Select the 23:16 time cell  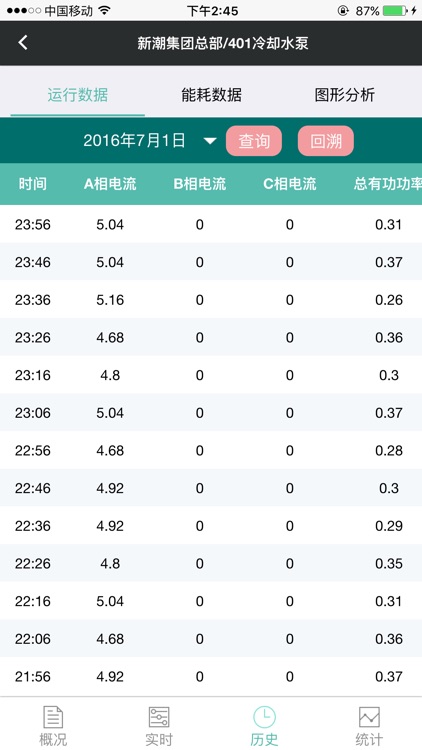(x=33, y=375)
